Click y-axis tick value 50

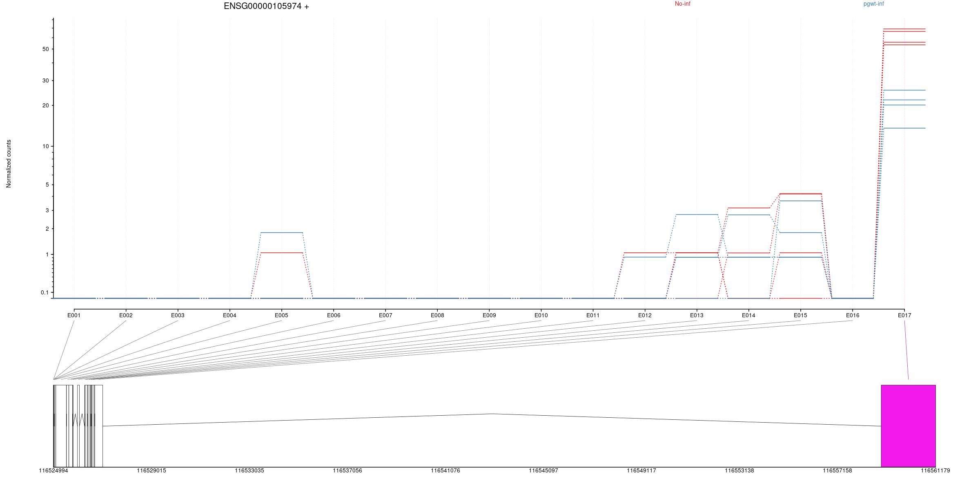(x=45, y=49)
